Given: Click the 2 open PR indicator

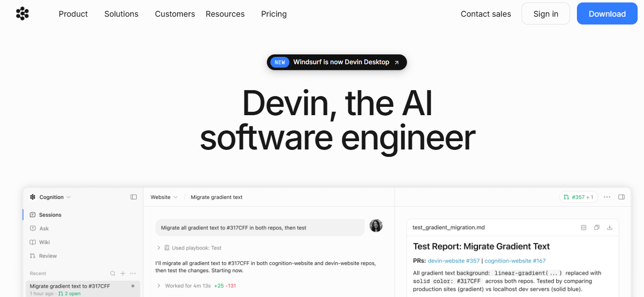Looking at the screenshot, I should tap(70, 294).
